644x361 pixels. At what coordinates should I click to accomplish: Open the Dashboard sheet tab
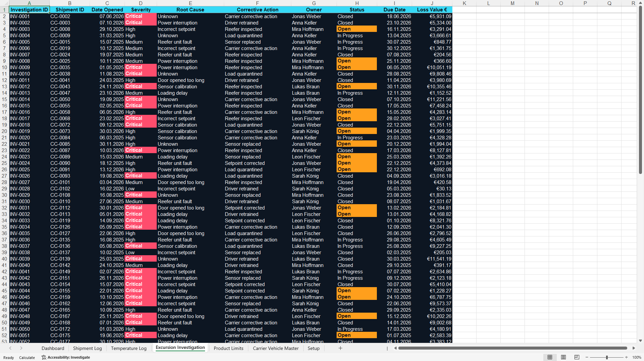pyautogui.click(x=53, y=348)
